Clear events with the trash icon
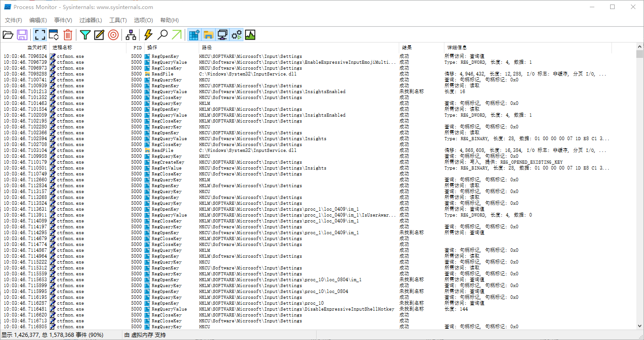 pos(68,35)
